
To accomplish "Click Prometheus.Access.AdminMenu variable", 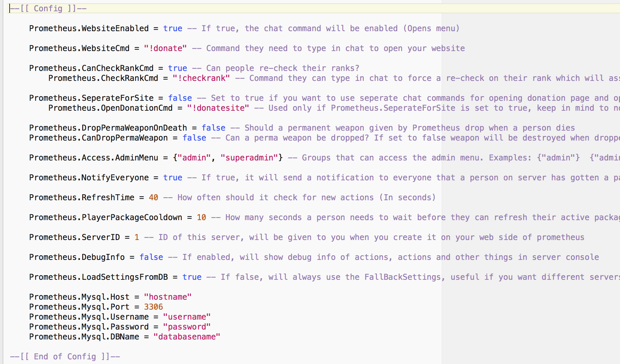I will (x=93, y=158).
